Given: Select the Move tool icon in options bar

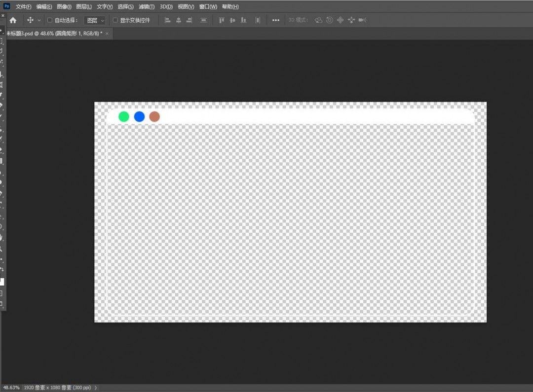Looking at the screenshot, I should coord(30,20).
